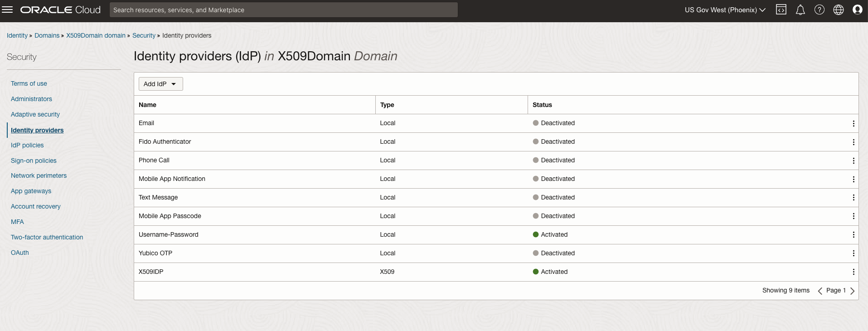Open Terms of use in sidebar
The image size is (868, 331).
[x=29, y=83]
